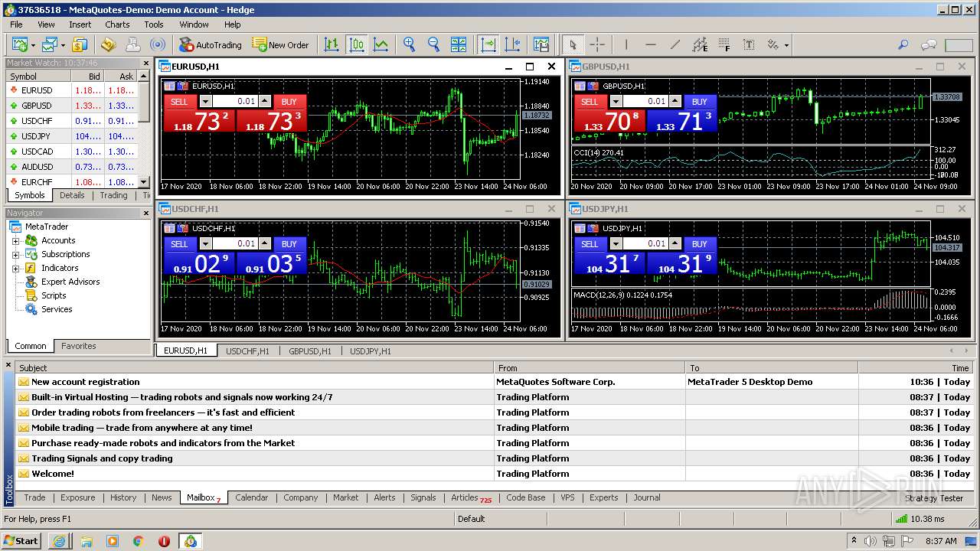The width and height of the screenshot is (980, 551).
Task: Select Scripts in Navigator
Action: (x=54, y=295)
